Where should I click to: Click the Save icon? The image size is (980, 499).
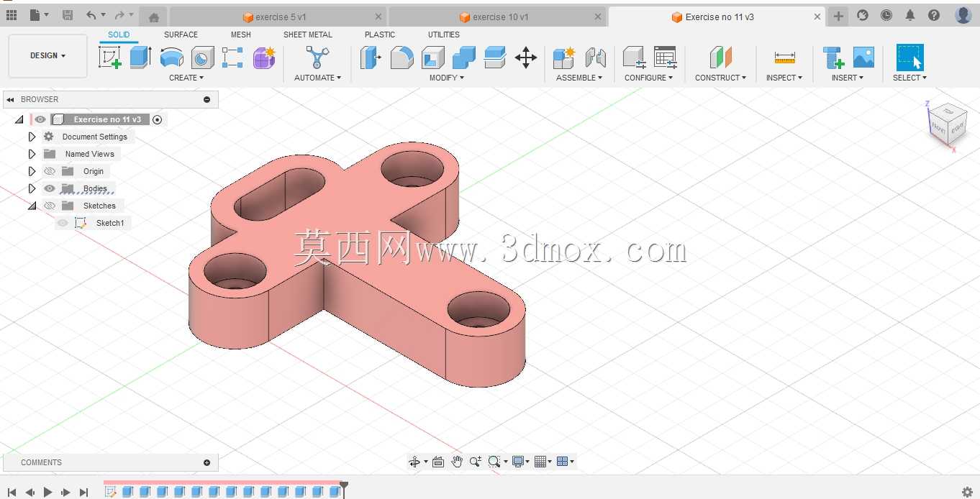(68, 15)
